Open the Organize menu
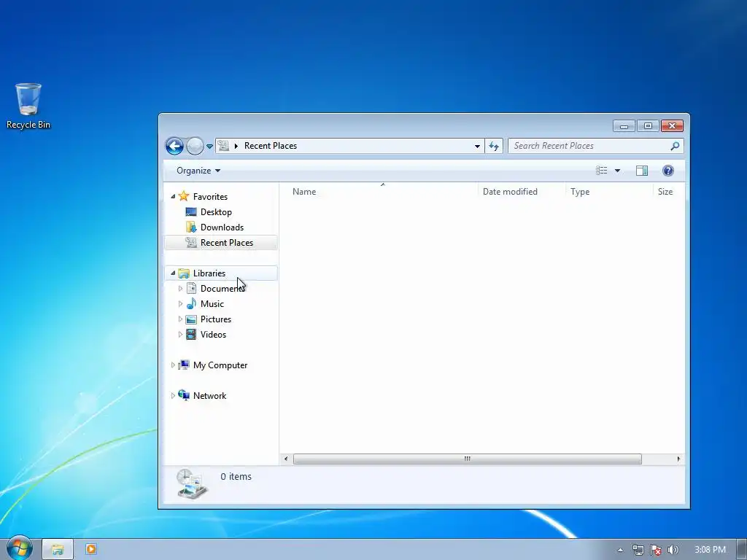The height and width of the screenshot is (560, 747). click(198, 171)
